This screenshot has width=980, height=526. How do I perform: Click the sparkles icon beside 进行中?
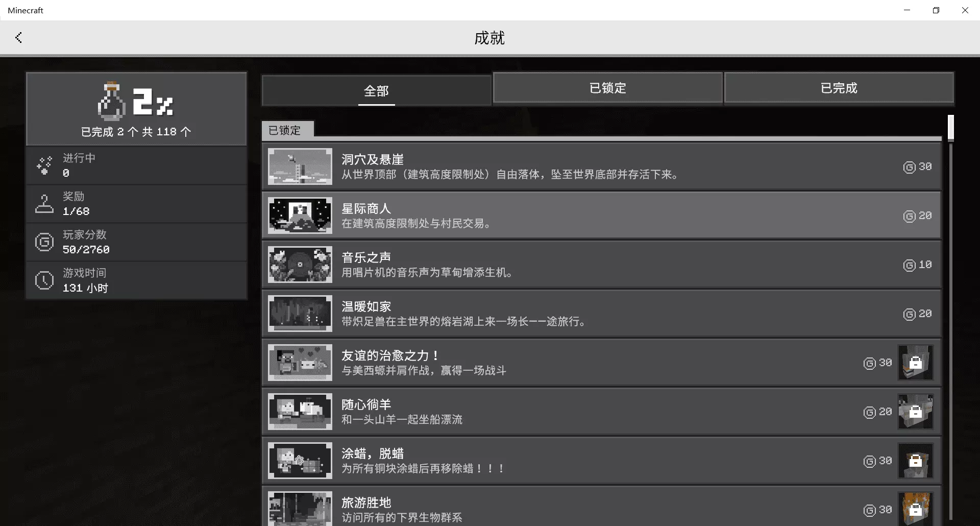(x=44, y=165)
